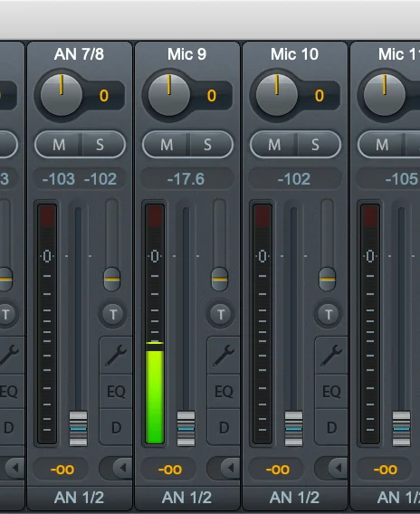Toggle the T trim button on Mic 10
Screen dimensions: 420x514
tap(329, 314)
